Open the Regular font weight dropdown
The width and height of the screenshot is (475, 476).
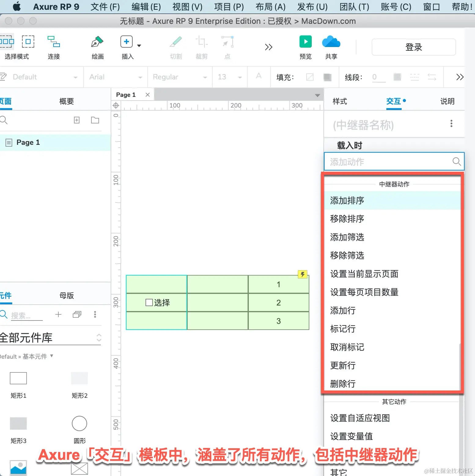(x=180, y=77)
